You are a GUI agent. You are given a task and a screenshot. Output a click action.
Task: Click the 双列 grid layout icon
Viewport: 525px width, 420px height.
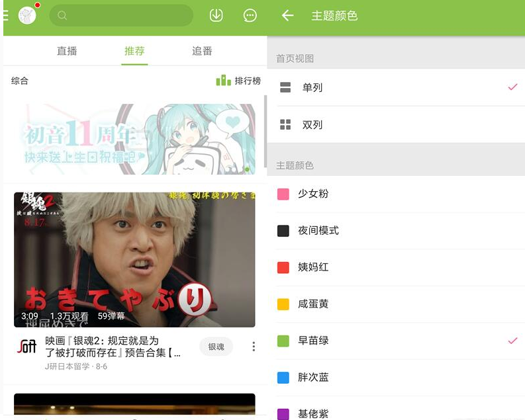(x=285, y=124)
